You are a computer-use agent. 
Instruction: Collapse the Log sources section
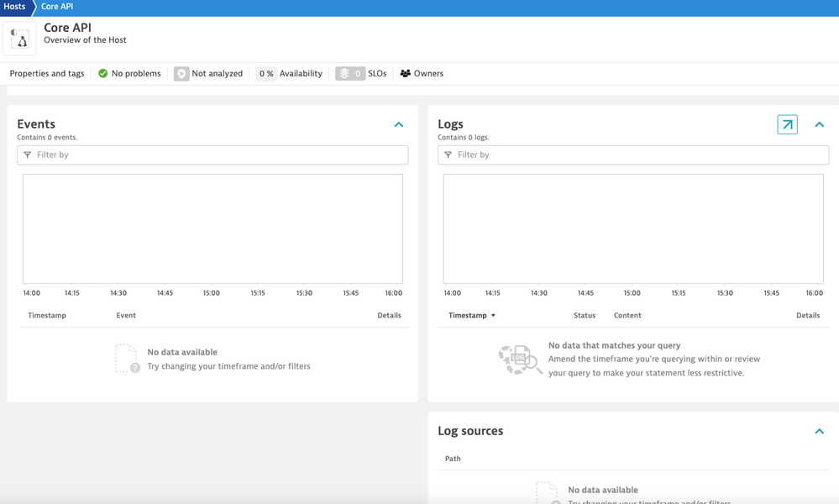pos(820,432)
